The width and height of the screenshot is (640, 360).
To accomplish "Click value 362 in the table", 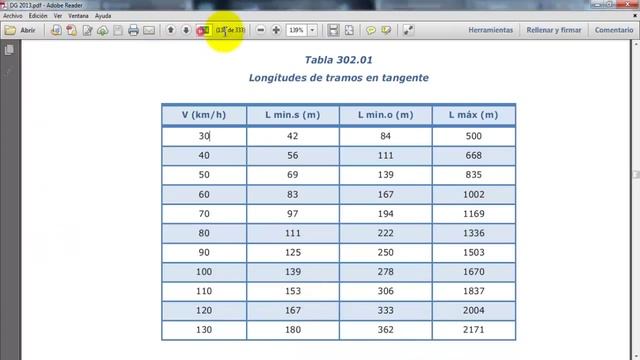I will (386, 330).
